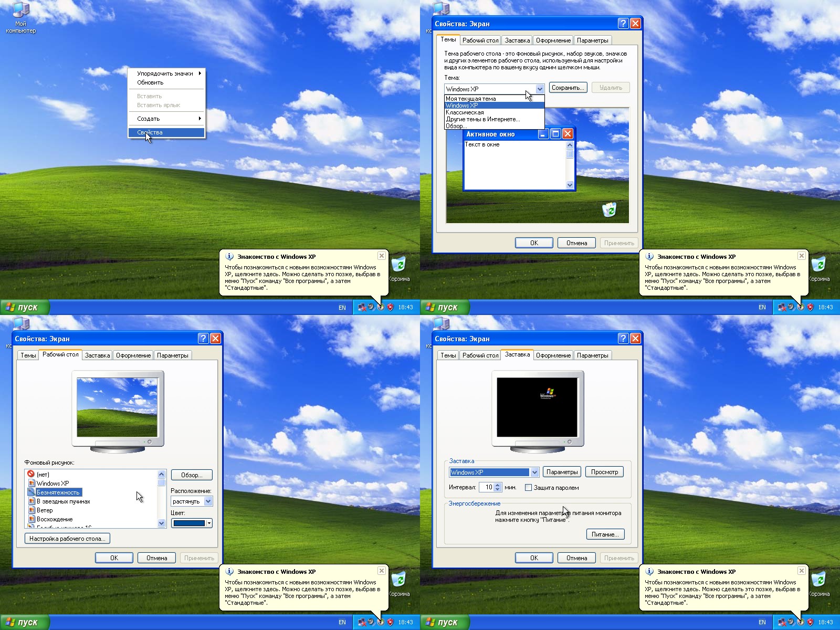This screenshot has width=840, height=630.
Task: Pick Классическая from the theme list
Action: coord(494,112)
